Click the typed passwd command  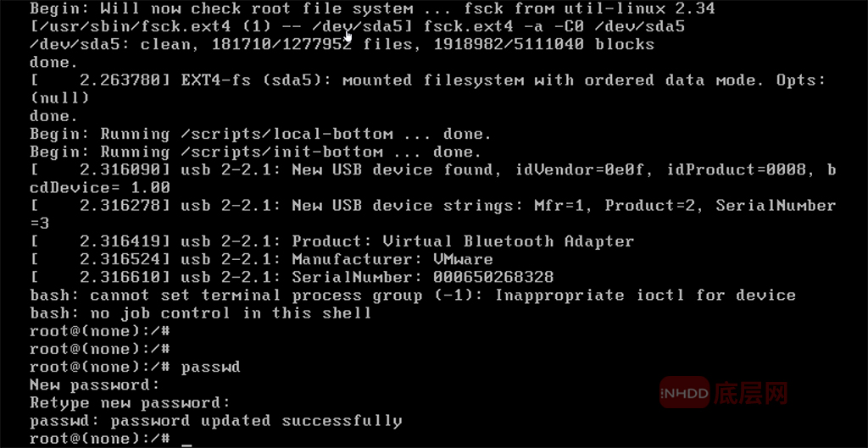(x=210, y=367)
